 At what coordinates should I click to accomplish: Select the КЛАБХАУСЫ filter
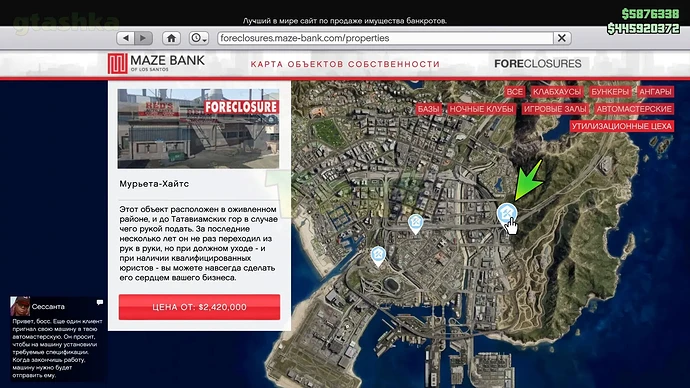557,92
